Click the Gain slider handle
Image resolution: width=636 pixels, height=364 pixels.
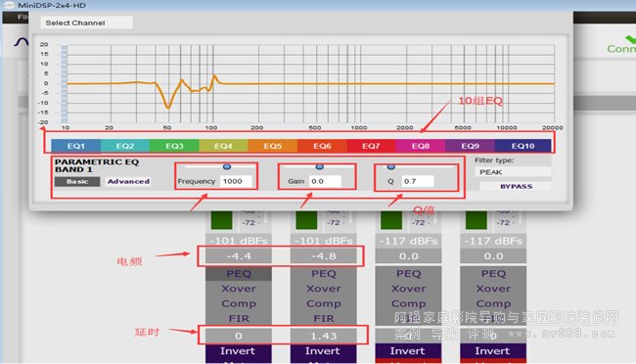(320, 166)
